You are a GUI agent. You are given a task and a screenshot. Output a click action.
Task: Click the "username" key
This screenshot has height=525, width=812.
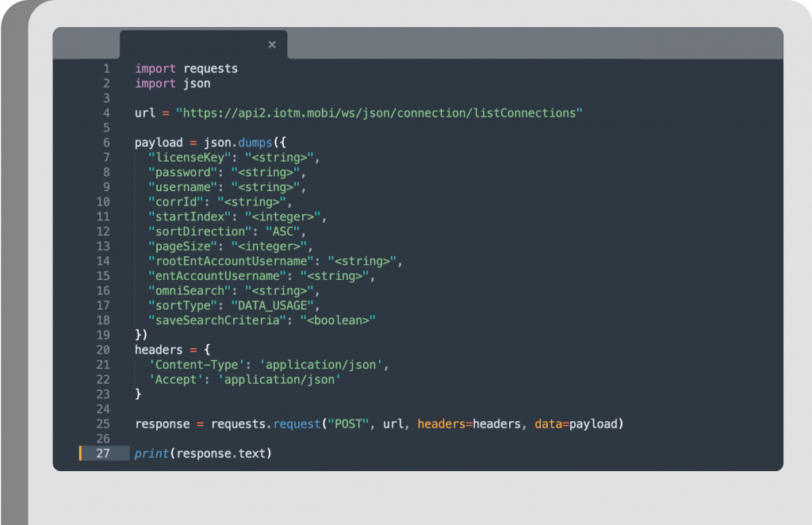(183, 187)
